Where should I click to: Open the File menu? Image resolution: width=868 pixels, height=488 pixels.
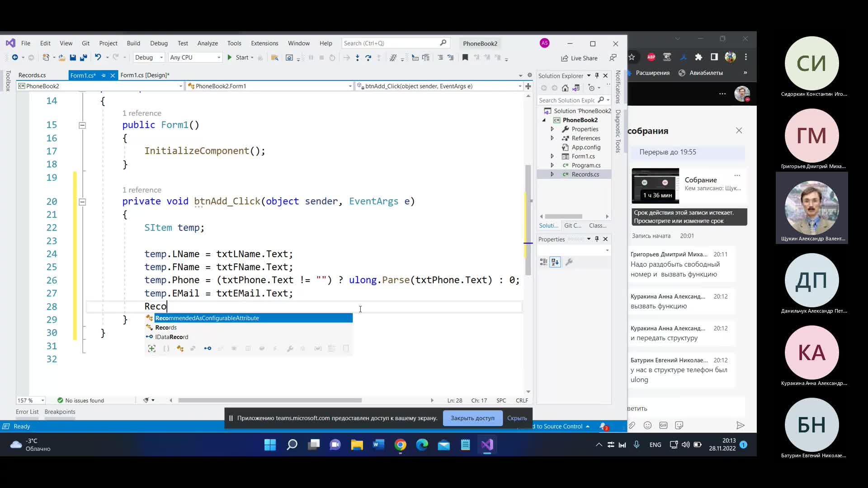pyautogui.click(x=26, y=43)
